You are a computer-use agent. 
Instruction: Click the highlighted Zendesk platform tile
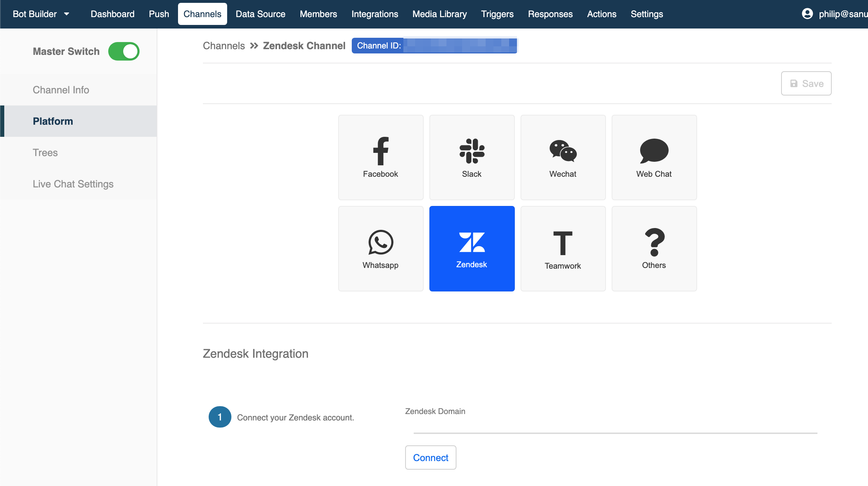[472, 248]
